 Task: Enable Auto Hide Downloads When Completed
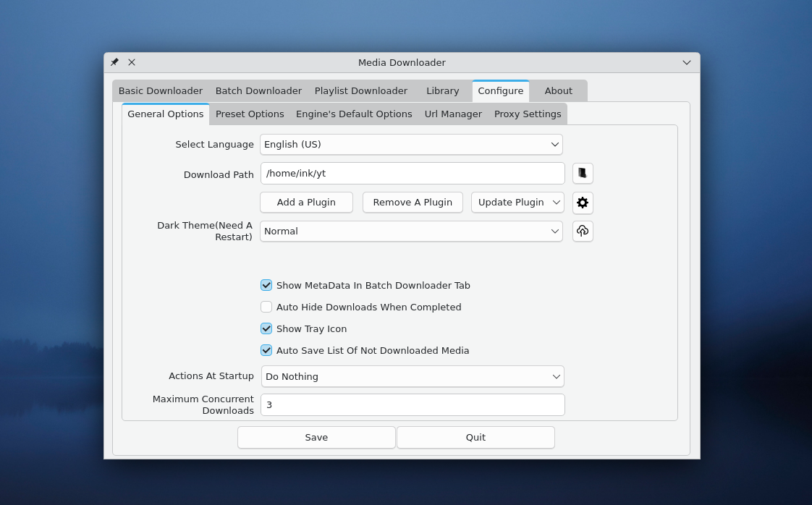(266, 307)
